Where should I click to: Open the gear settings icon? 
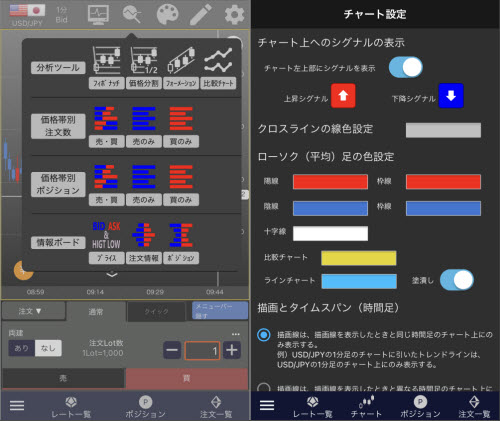click(x=234, y=15)
